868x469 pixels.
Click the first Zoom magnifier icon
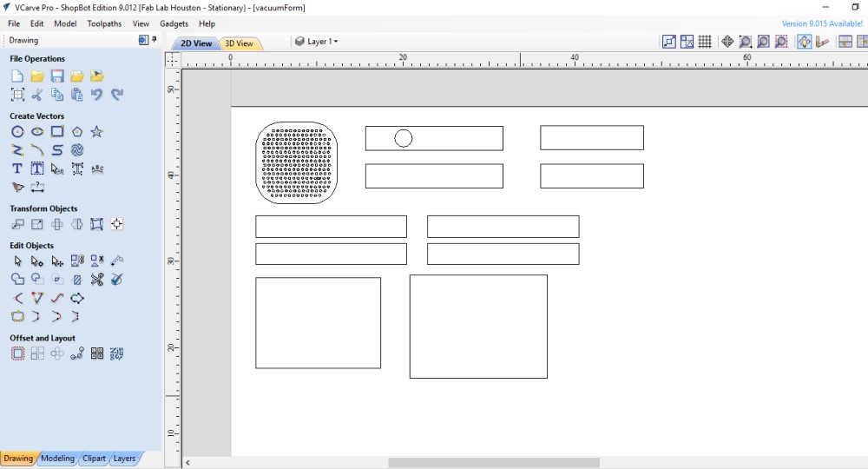pos(746,42)
